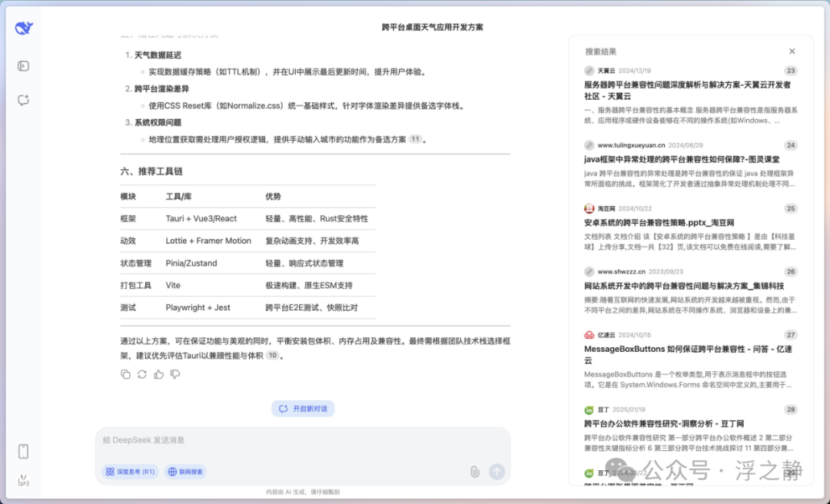
Task: Open the 服务器跨平台兼容性问题深度解析 result
Action: (688, 91)
